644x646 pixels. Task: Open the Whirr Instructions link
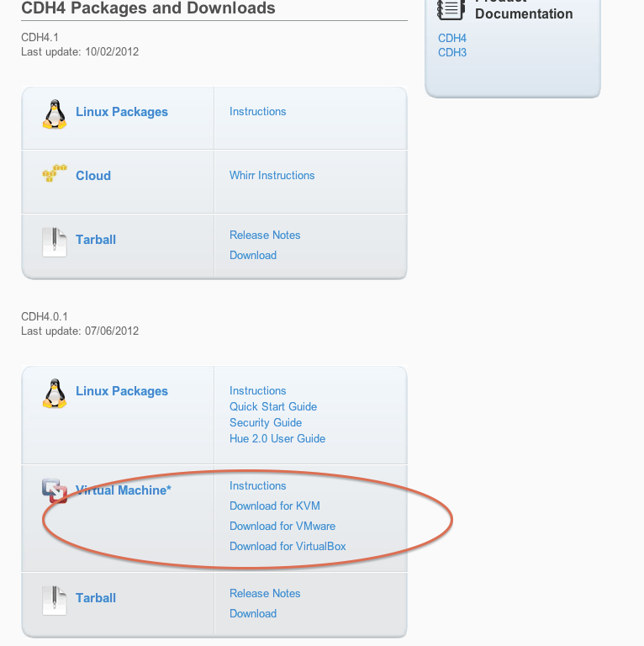(272, 175)
